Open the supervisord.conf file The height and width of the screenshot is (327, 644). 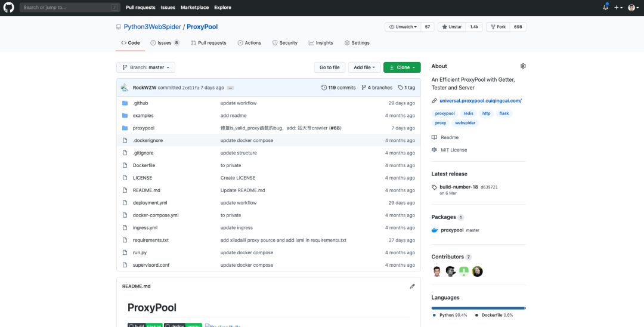coord(151,265)
